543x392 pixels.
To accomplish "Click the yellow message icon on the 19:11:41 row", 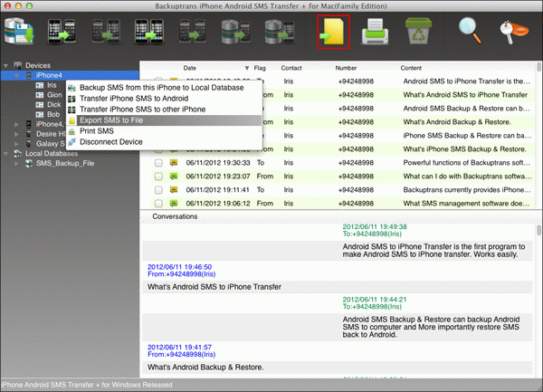I will [x=174, y=190].
